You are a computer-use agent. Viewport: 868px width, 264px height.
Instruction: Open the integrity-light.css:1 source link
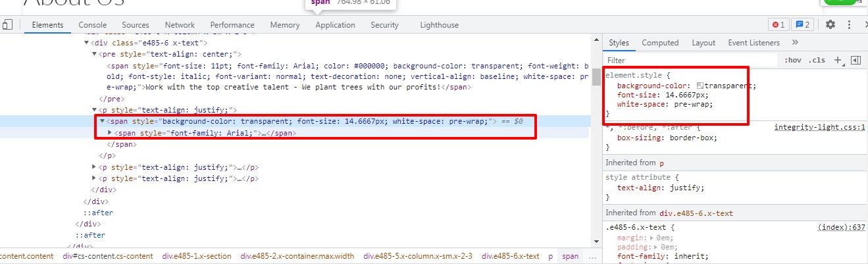pyautogui.click(x=819, y=128)
